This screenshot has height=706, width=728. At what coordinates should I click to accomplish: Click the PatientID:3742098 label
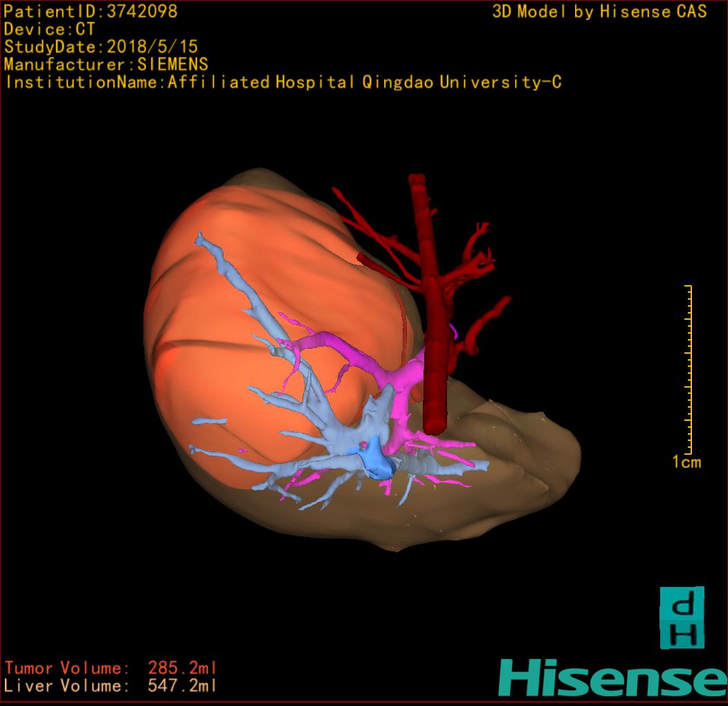coord(90,11)
